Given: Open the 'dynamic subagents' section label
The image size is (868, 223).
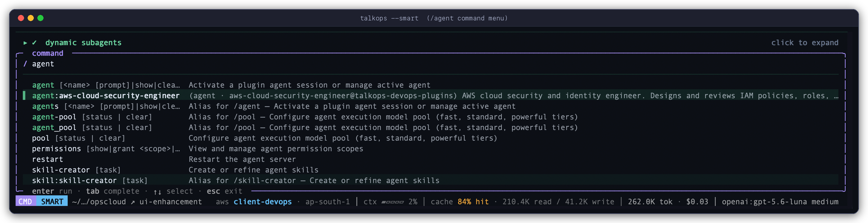Looking at the screenshot, I should (x=83, y=43).
